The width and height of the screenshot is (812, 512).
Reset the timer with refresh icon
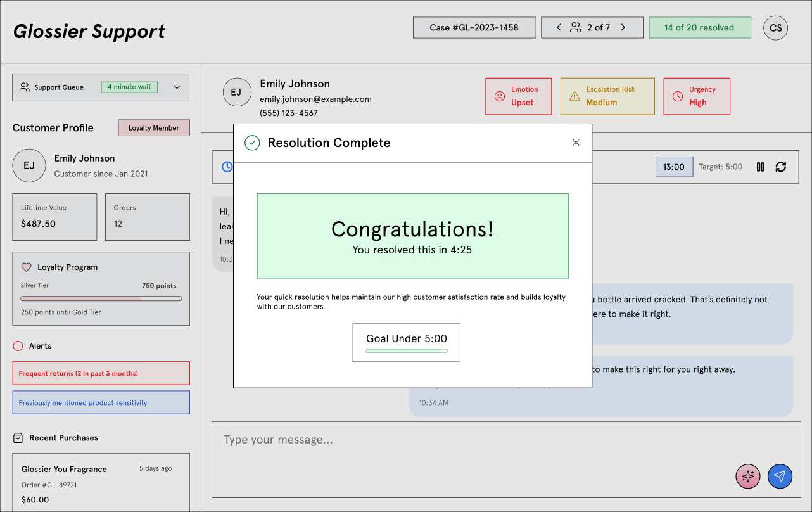point(781,167)
